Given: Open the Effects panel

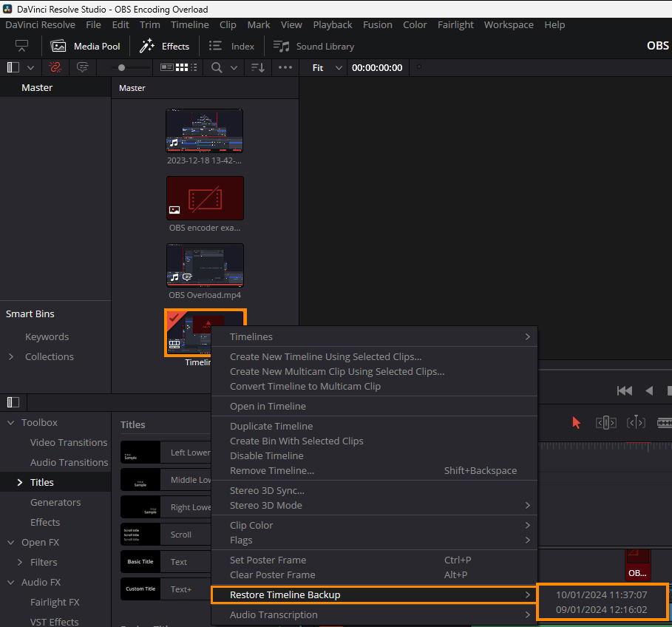Looking at the screenshot, I should [x=165, y=47].
